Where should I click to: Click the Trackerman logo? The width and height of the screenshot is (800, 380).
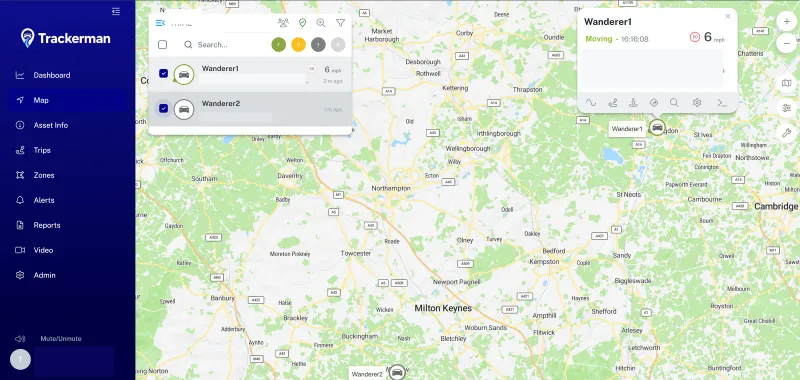65,38
